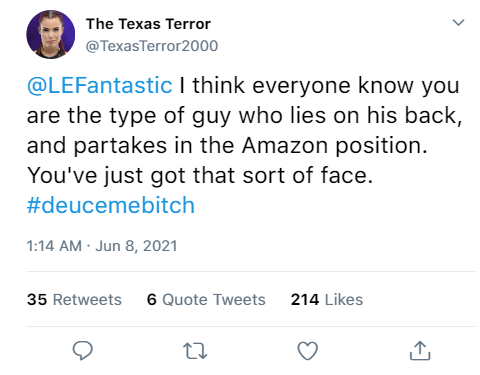Retweet this tweet using the arrows icon
The width and height of the screenshot is (480, 375).
click(195, 351)
